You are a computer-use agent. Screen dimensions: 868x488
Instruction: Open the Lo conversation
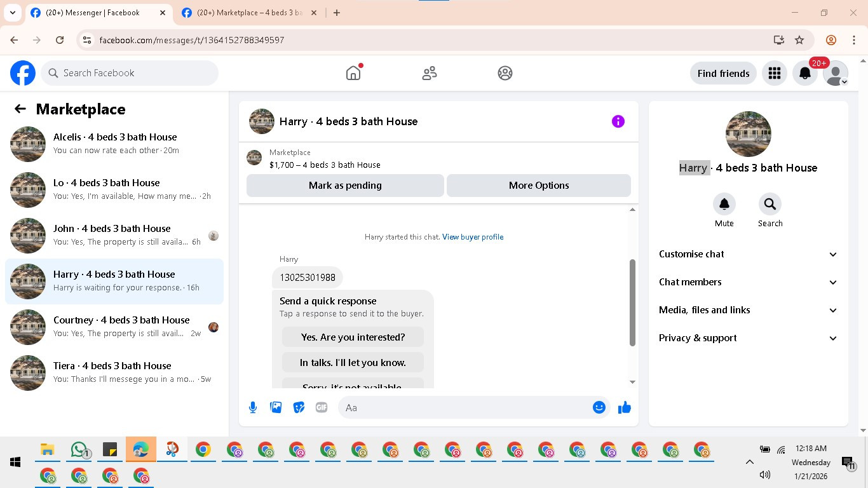tap(114, 190)
